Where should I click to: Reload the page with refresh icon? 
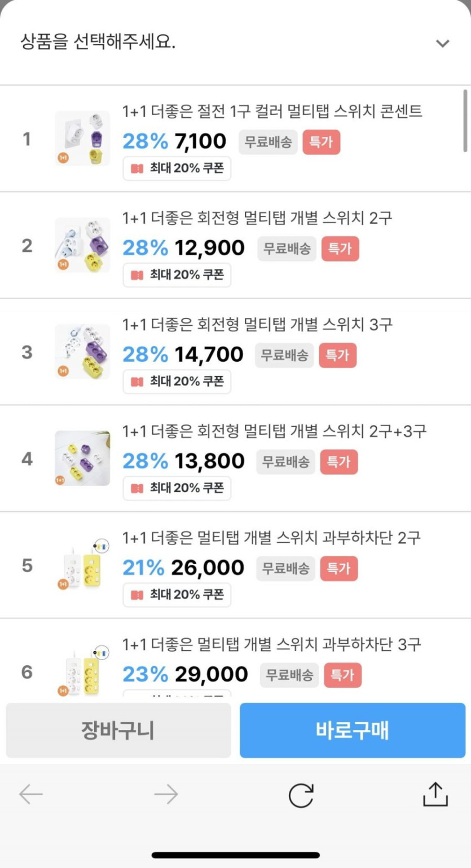point(301,795)
